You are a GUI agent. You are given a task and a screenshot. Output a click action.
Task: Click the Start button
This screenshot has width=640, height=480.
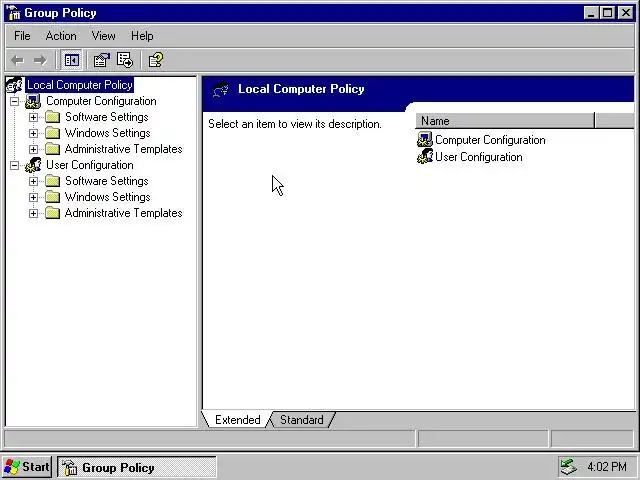(x=27, y=467)
